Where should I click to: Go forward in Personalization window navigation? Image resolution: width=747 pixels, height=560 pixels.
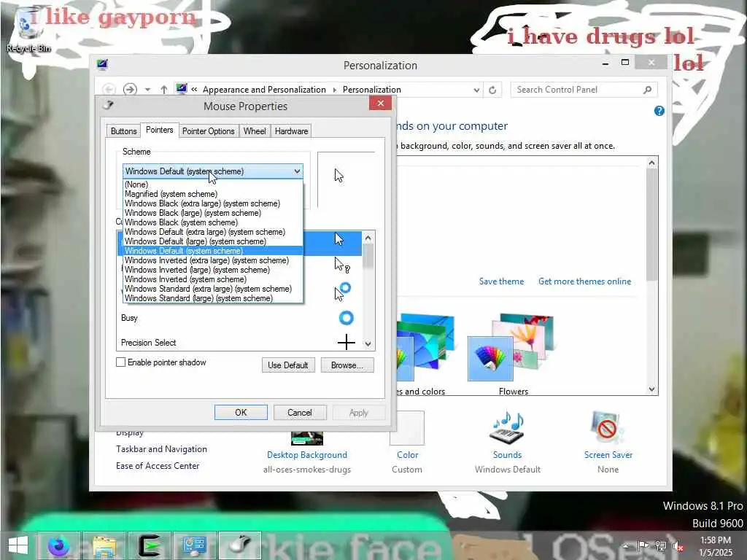click(x=130, y=90)
